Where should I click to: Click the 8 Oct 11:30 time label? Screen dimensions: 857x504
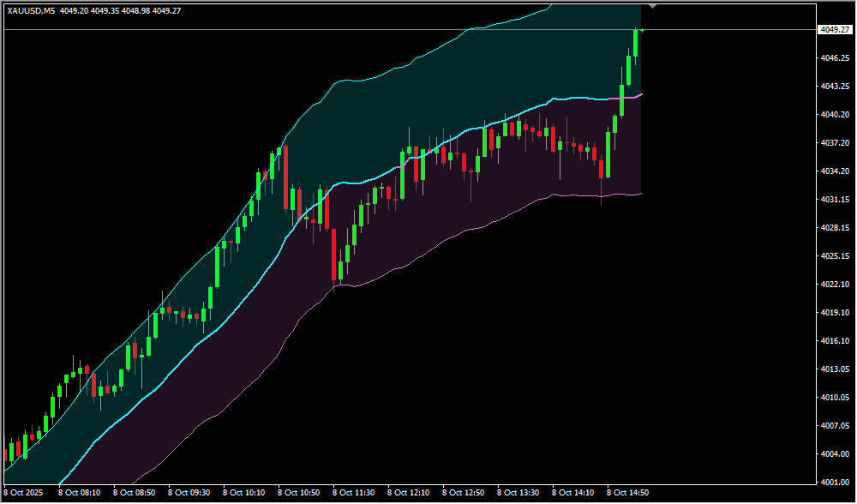[x=354, y=493]
